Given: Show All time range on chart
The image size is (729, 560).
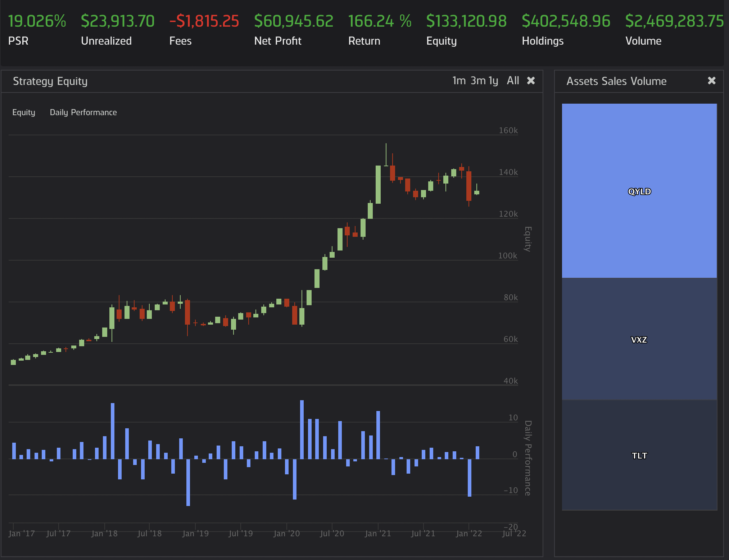Looking at the screenshot, I should point(513,81).
